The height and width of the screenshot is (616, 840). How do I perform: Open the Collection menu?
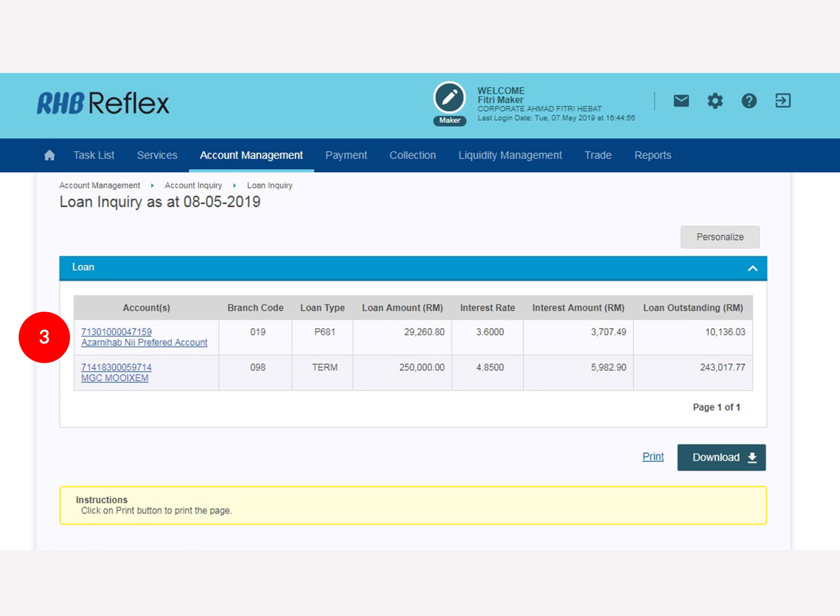click(413, 155)
